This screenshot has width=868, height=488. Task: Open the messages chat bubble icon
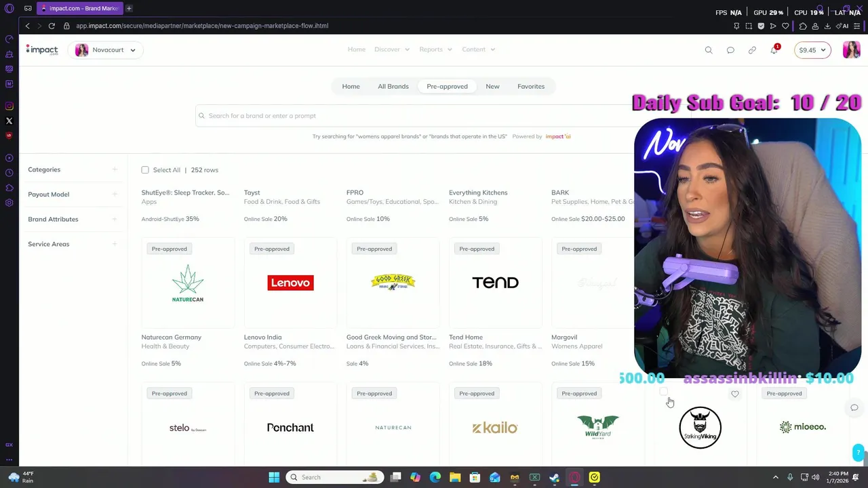(x=730, y=49)
